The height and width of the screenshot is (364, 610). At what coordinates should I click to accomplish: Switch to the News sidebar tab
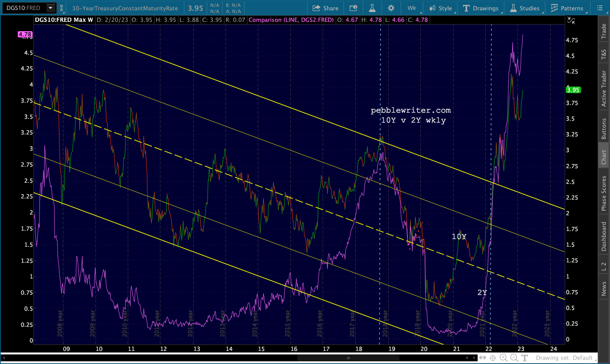click(x=604, y=289)
